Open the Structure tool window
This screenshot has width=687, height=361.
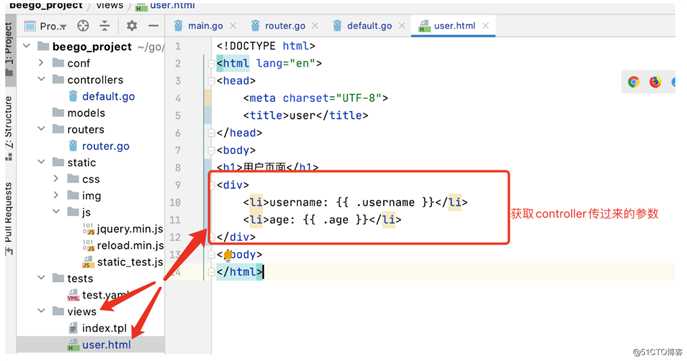coord(9,128)
